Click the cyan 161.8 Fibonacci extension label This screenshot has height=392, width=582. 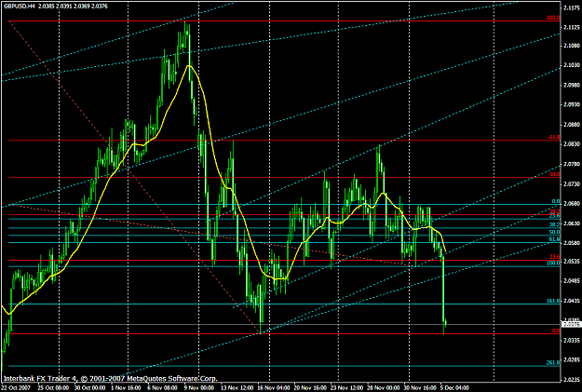pos(553,301)
